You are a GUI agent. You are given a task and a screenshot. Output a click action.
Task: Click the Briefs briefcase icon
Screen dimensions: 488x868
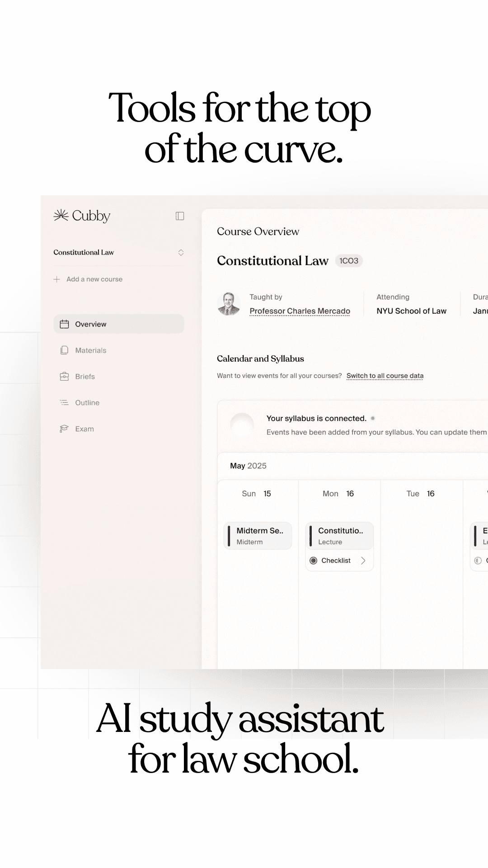(x=65, y=377)
